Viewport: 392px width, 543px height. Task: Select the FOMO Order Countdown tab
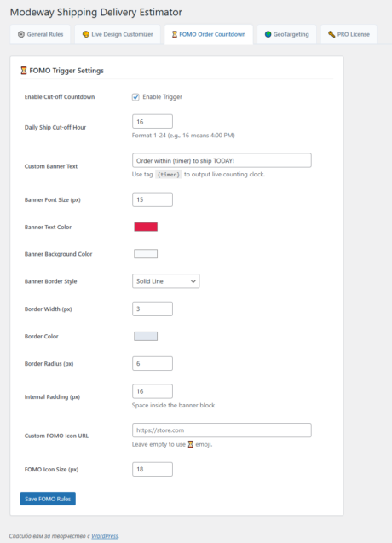pos(209,34)
